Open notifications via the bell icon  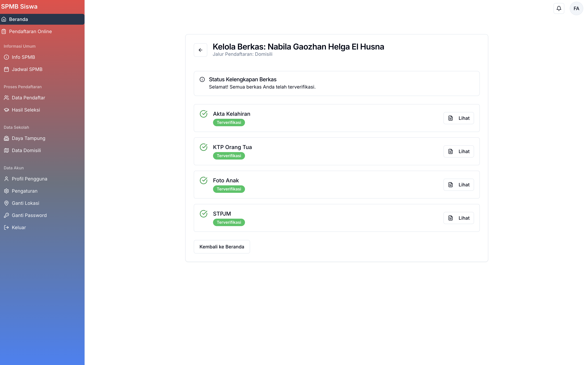[559, 8]
